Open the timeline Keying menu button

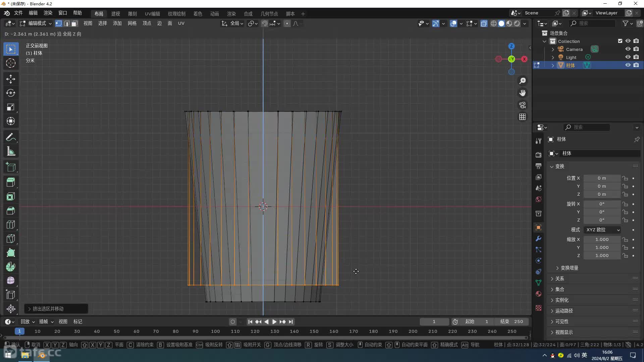[46, 322]
